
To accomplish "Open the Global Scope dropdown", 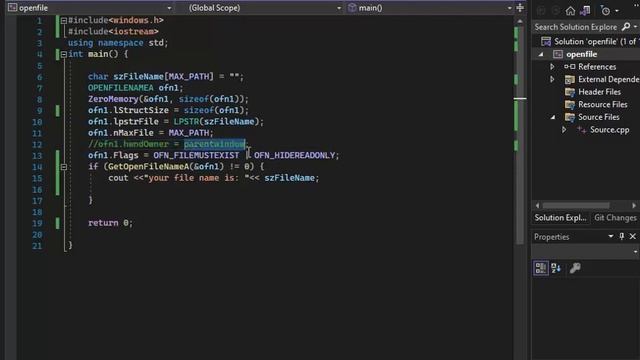I will [x=339, y=8].
